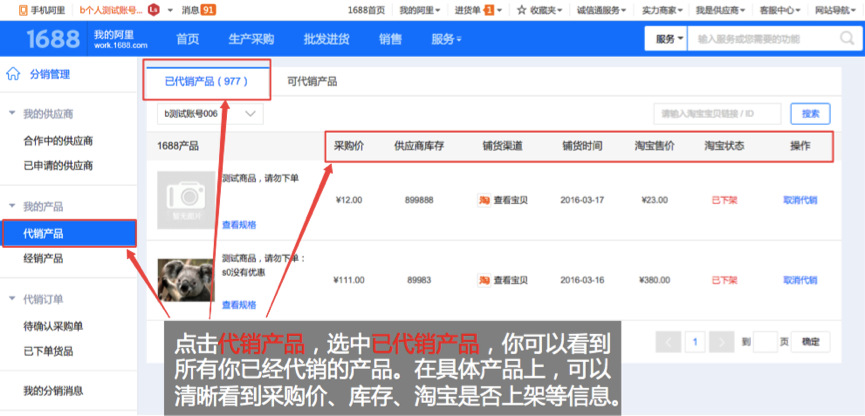
Task: Click 取消代销 for the first product
Action: pos(800,200)
